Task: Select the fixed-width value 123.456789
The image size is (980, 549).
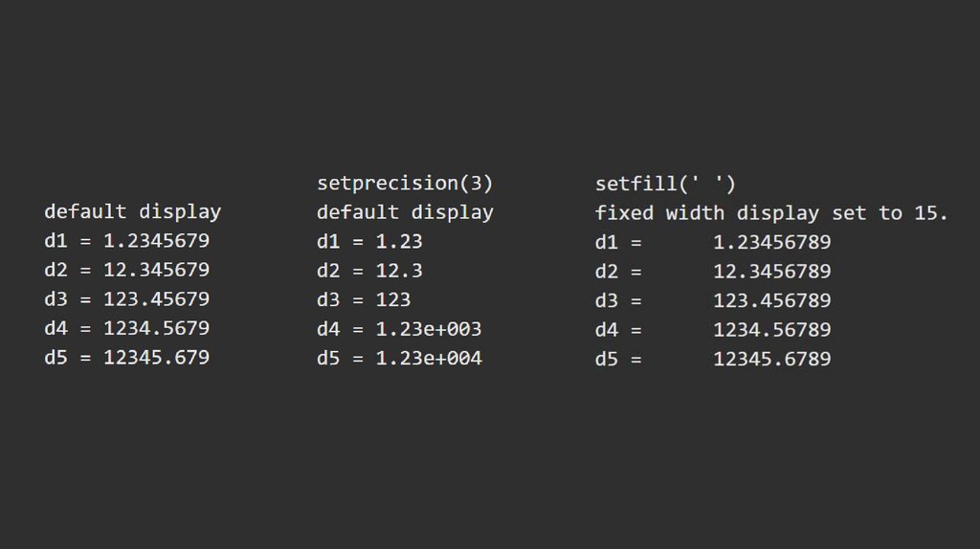Action: coord(771,301)
